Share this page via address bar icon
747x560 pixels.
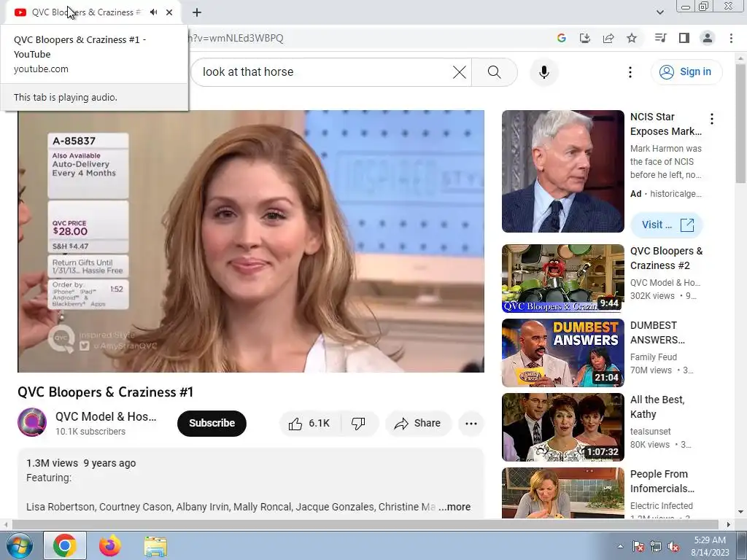pos(608,38)
